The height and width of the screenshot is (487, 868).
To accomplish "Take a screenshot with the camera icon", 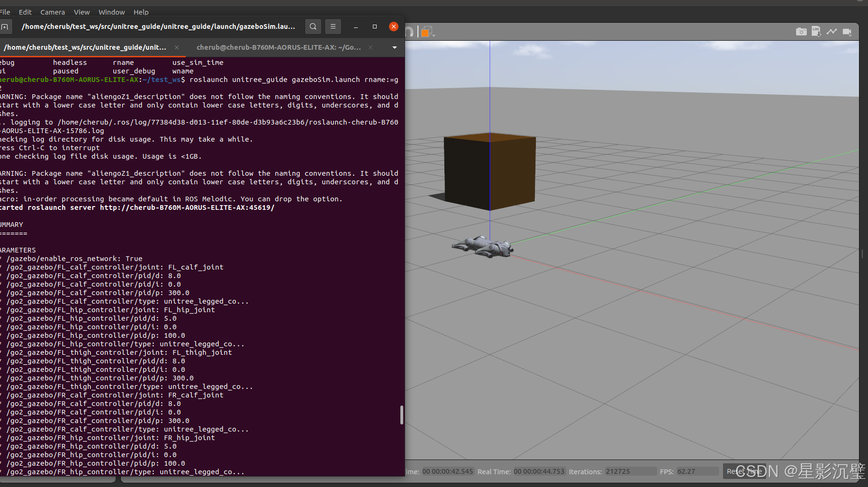I will 801,32.
